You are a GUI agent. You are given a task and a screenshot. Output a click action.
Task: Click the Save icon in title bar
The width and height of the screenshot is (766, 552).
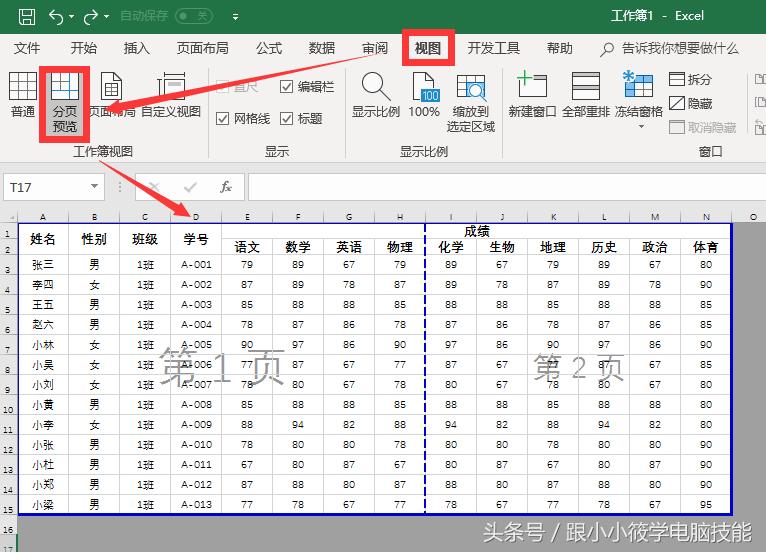tap(27, 17)
